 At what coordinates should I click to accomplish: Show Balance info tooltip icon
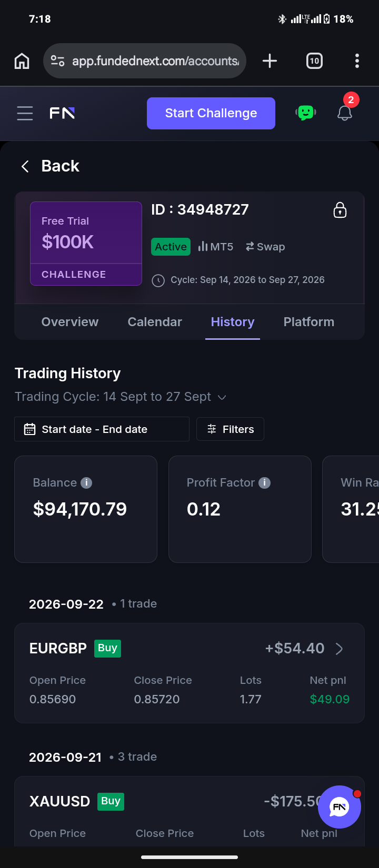click(86, 482)
